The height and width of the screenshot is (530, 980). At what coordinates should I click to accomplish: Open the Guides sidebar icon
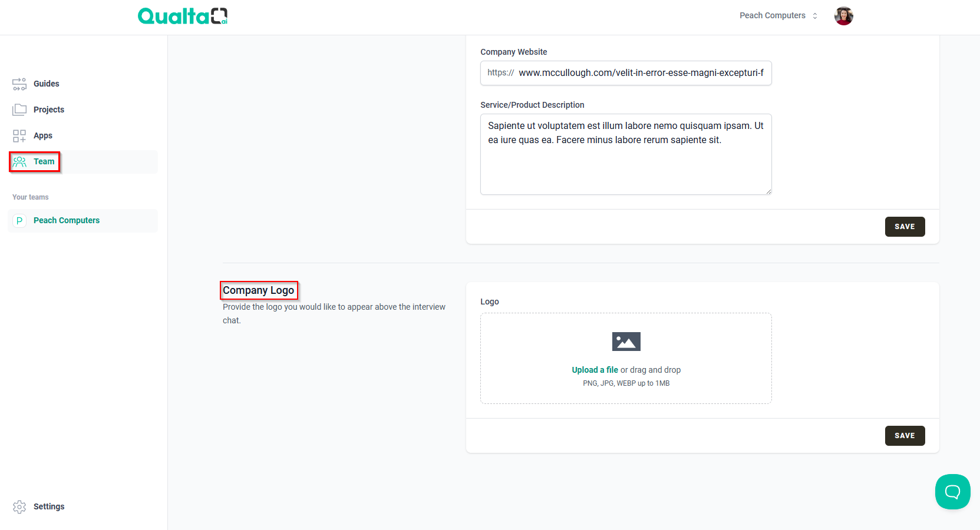19,84
